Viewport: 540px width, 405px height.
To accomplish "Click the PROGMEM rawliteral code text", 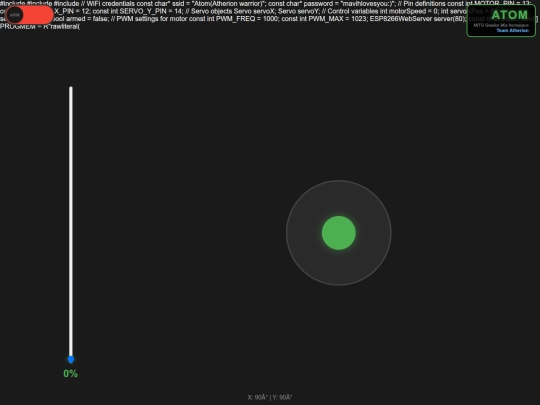I will pyautogui.click(x=40, y=27).
